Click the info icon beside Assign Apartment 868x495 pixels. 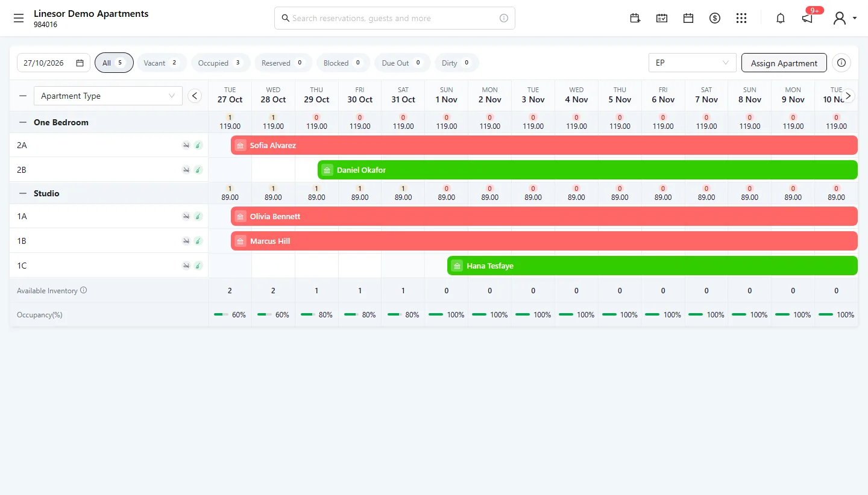pos(842,63)
